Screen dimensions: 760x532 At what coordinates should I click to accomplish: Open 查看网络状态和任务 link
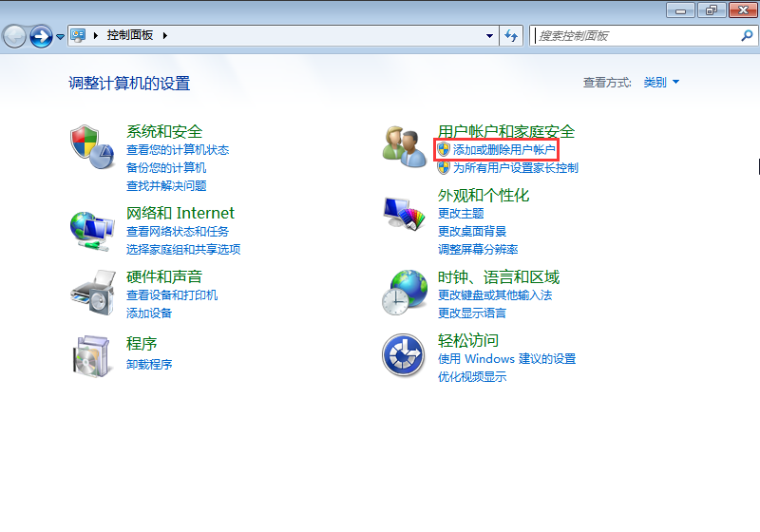point(178,231)
